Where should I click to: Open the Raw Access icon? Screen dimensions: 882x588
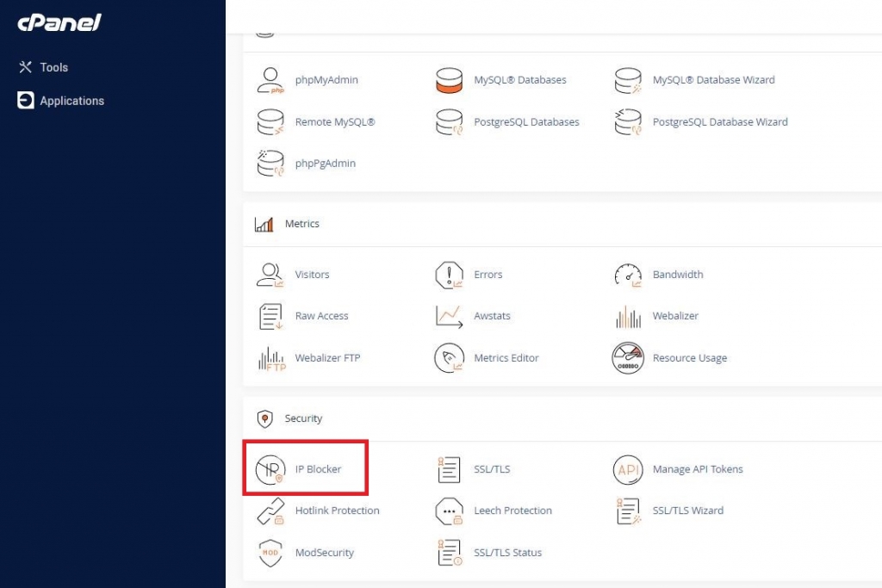coord(270,317)
